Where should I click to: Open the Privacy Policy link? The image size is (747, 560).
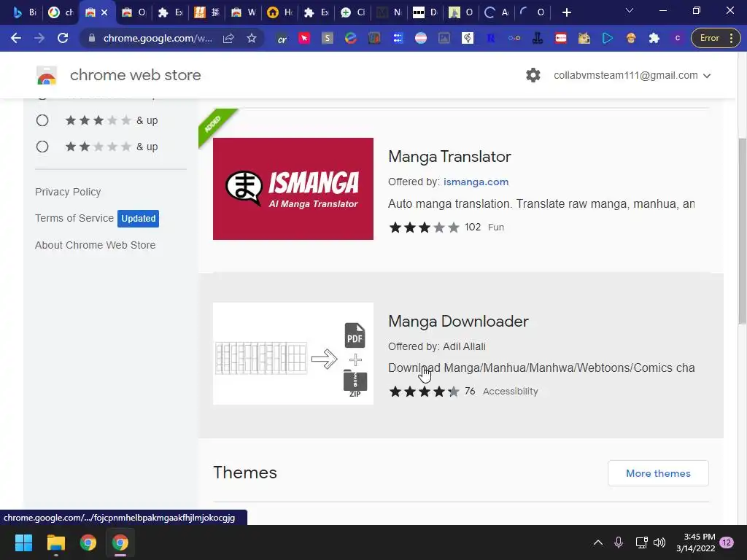click(68, 192)
